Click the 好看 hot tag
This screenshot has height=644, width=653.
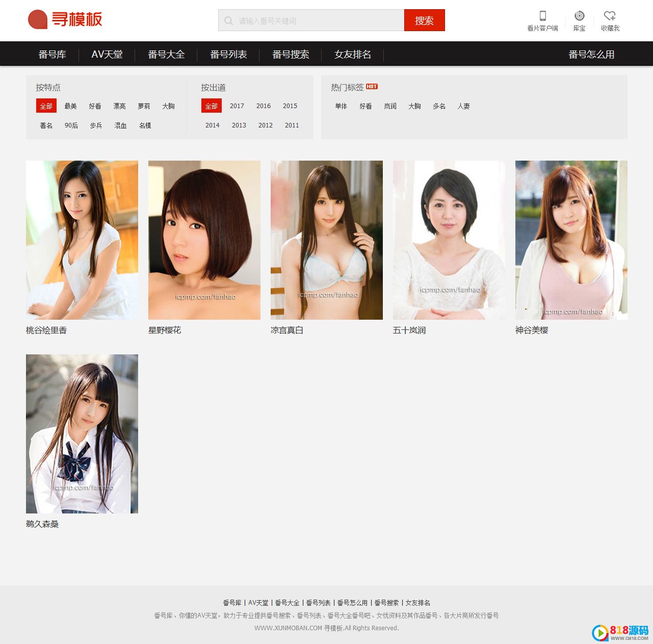(x=366, y=106)
